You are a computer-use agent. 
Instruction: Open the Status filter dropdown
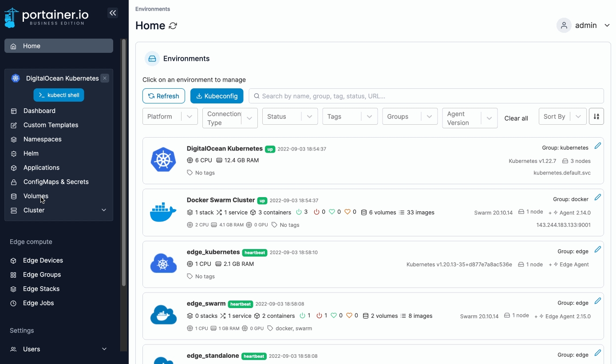(x=290, y=116)
